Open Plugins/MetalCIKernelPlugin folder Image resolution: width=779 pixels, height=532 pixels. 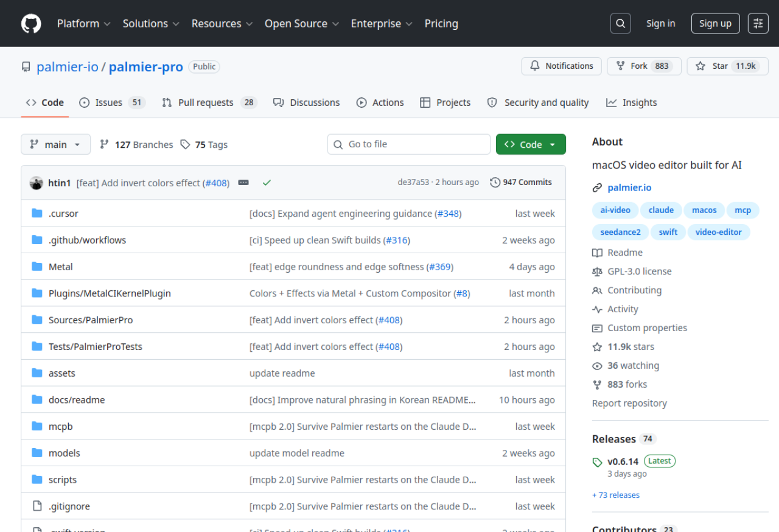[110, 293]
